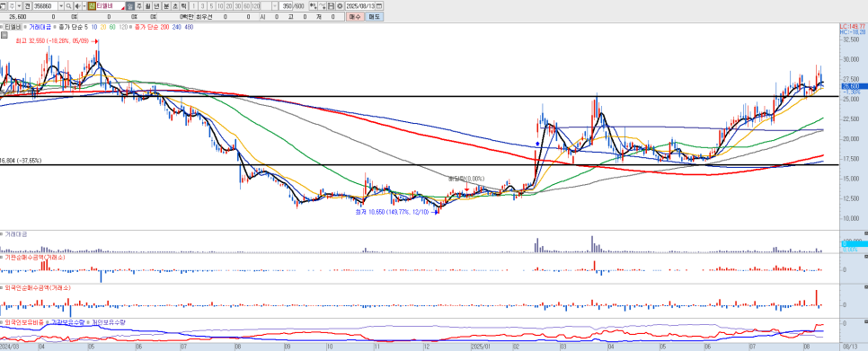Click the yellow 20 moving average label

coord(103,27)
